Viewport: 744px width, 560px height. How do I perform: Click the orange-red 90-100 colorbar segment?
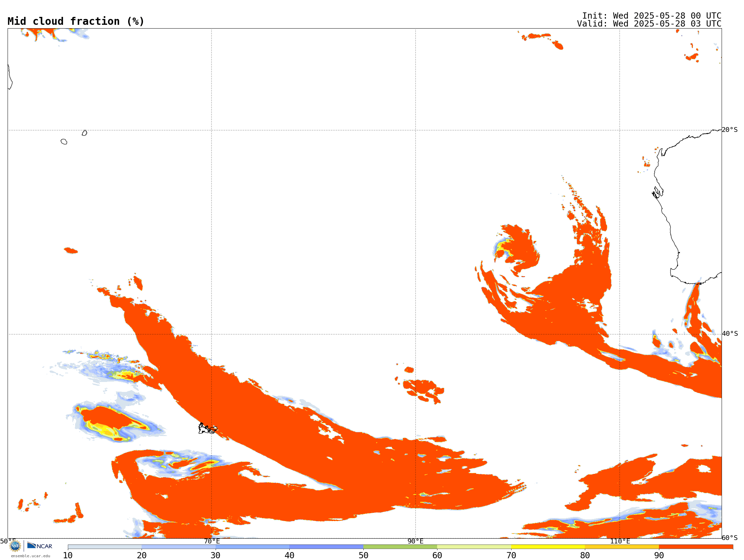coord(696,547)
